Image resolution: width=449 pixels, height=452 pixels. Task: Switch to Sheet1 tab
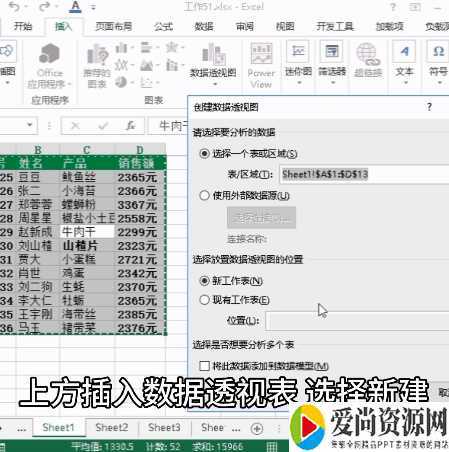pyautogui.click(x=58, y=428)
